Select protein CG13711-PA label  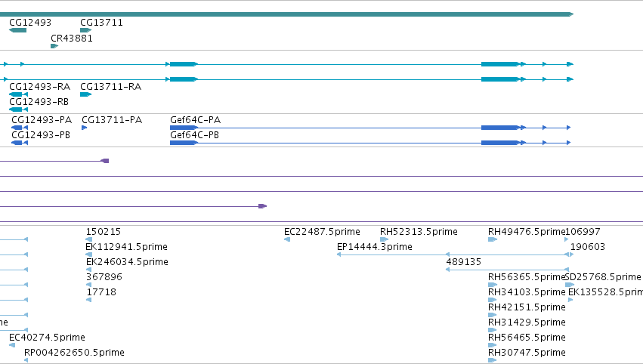pyautogui.click(x=112, y=119)
